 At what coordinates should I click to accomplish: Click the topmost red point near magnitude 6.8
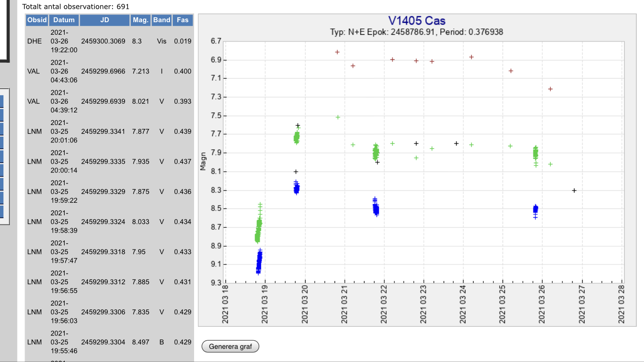click(337, 52)
